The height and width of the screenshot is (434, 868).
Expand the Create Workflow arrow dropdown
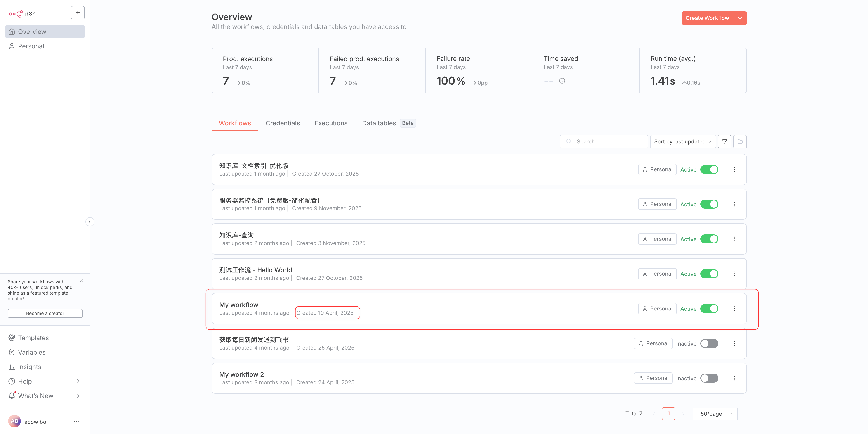740,18
